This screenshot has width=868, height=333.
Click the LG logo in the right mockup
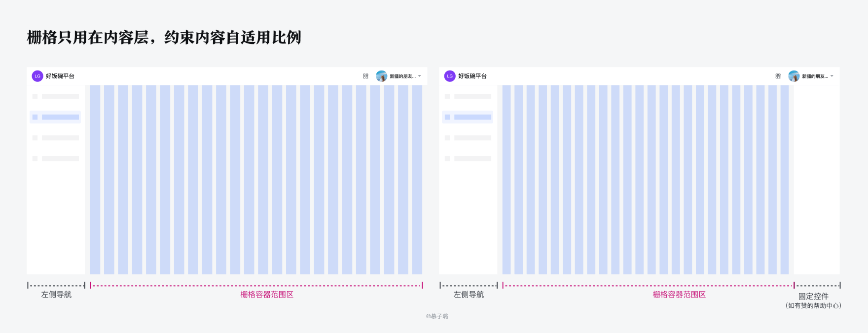450,76
